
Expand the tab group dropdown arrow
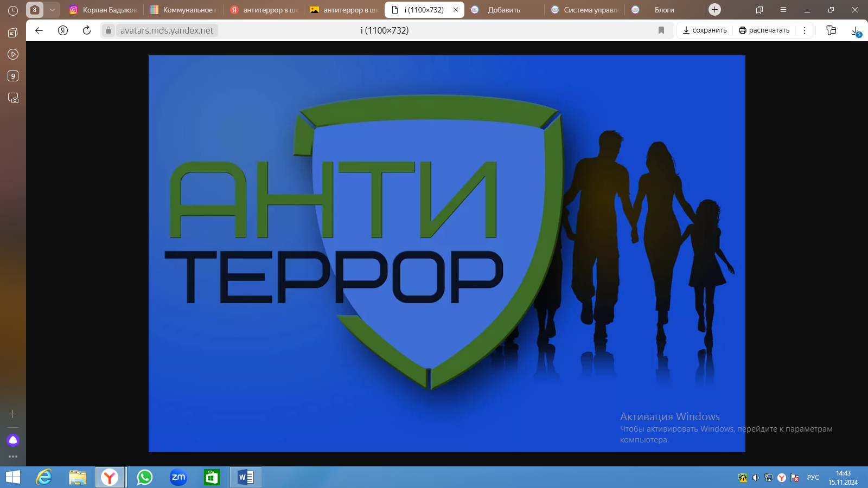click(52, 10)
